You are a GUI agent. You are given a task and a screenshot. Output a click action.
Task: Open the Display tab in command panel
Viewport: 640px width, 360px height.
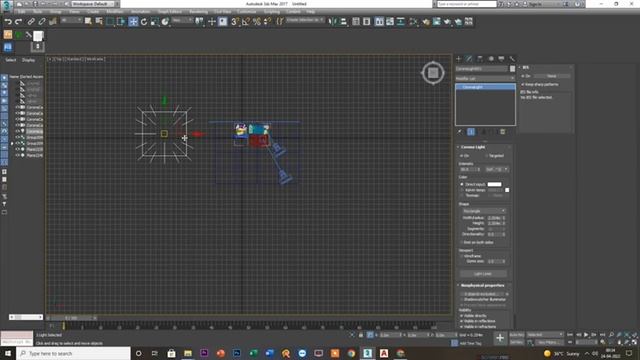[501, 59]
